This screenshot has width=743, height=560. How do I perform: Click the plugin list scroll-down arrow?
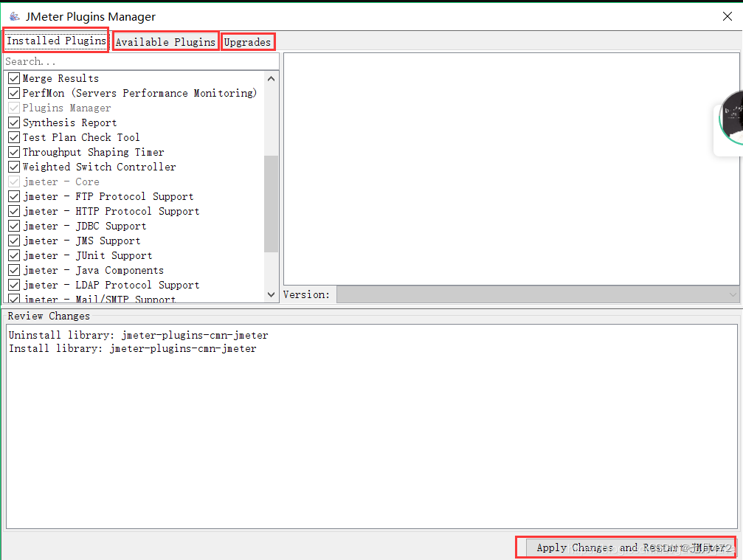click(271, 294)
